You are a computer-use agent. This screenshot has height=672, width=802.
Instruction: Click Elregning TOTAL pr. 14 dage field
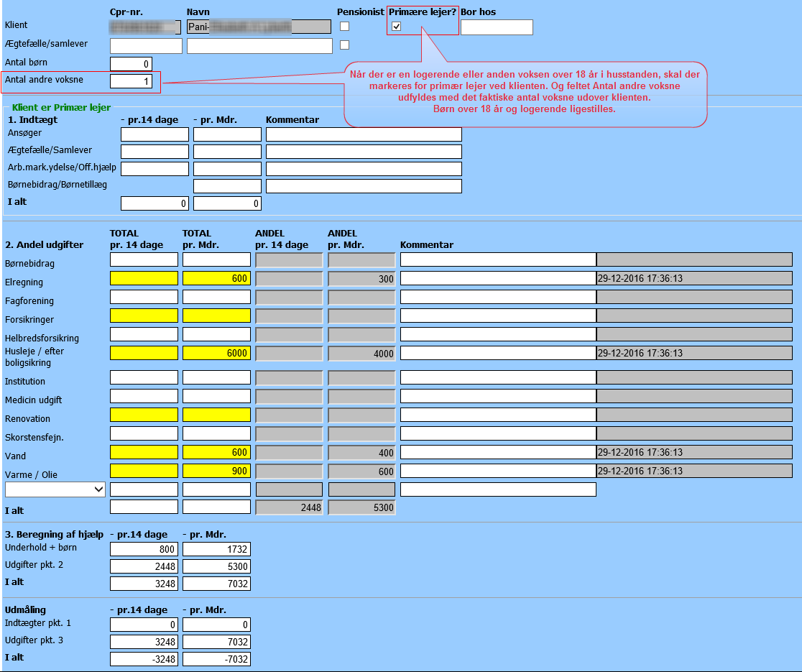coord(144,278)
